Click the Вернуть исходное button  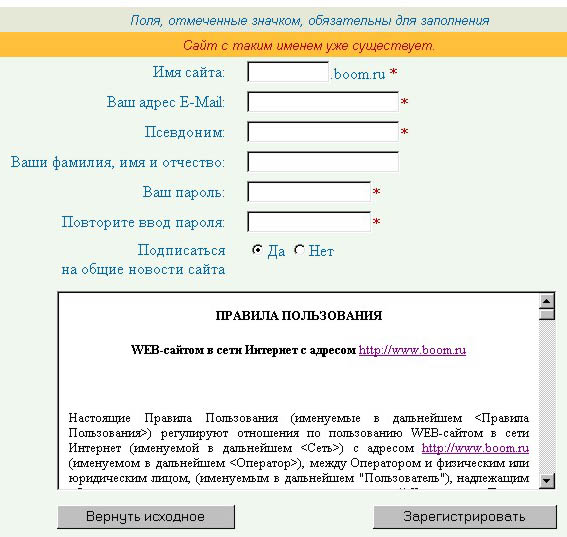[146, 517]
